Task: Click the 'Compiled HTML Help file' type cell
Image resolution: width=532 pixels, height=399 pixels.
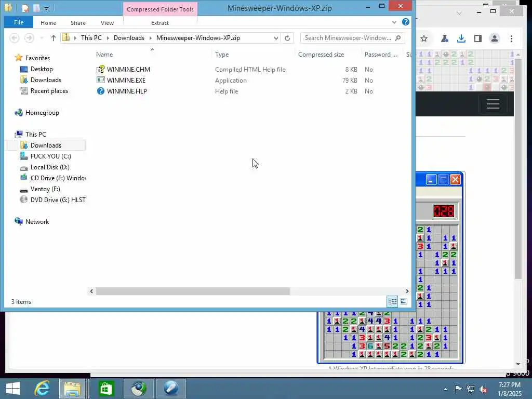Action: [x=250, y=69]
